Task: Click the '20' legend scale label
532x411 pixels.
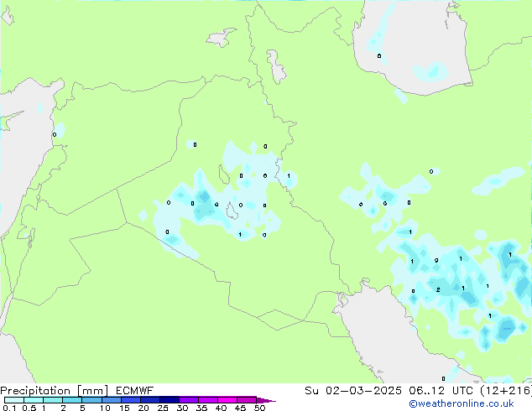Action: pos(143,408)
